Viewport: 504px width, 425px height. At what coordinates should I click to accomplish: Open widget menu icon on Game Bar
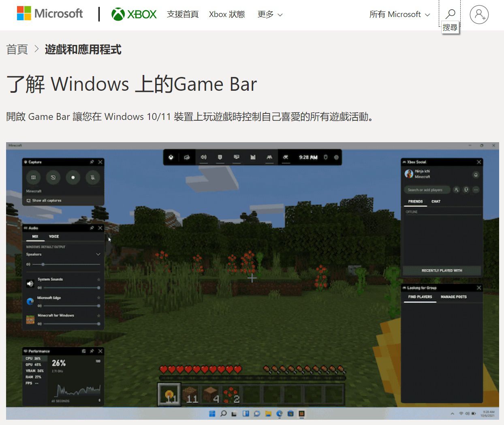[x=187, y=157]
